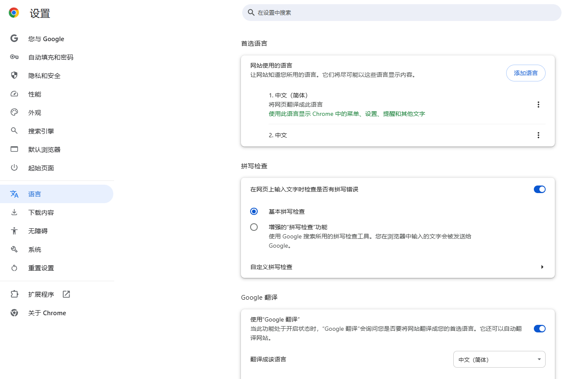This screenshot has height=379, width=588.
Task: Click the wrench icon for 系统
Action: [14, 249]
